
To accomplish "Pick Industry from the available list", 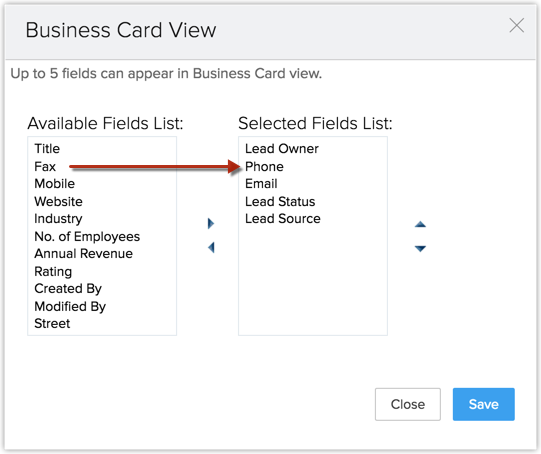I will (58, 219).
